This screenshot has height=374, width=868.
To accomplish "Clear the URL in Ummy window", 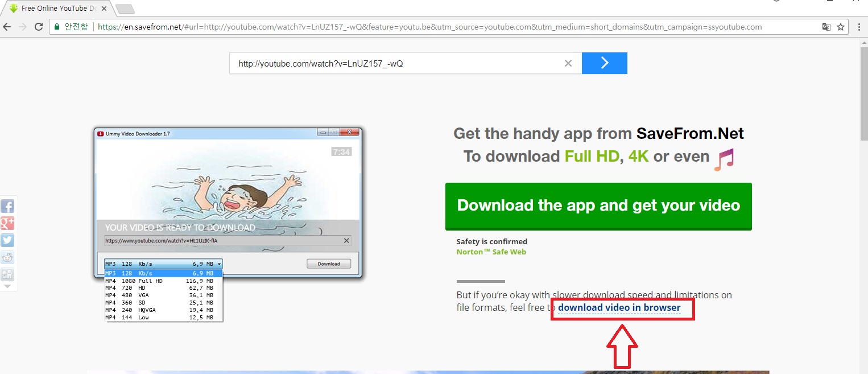I will pyautogui.click(x=346, y=241).
